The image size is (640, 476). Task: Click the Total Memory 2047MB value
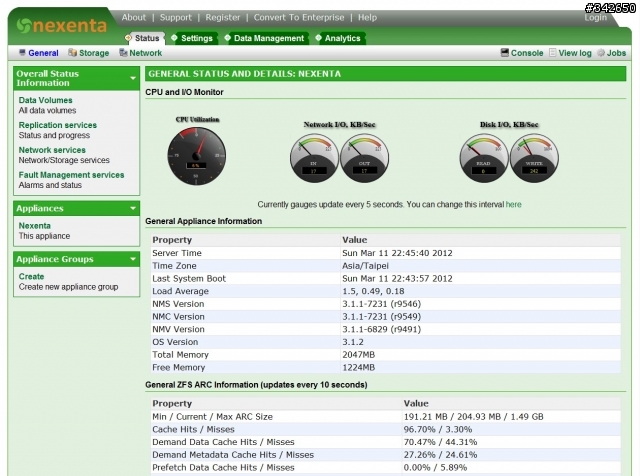click(358, 354)
